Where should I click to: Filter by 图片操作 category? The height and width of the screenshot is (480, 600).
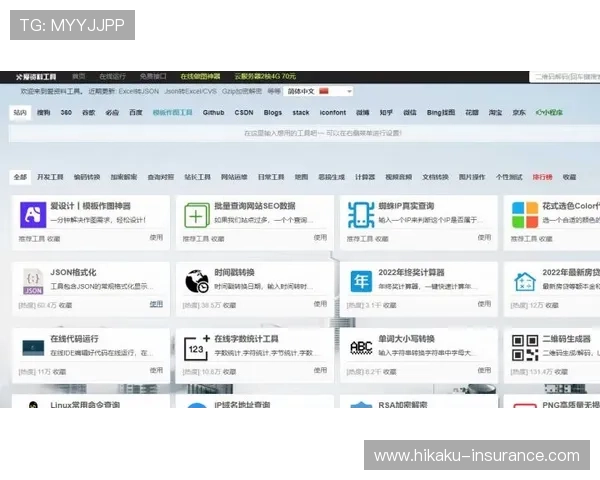[472, 177]
